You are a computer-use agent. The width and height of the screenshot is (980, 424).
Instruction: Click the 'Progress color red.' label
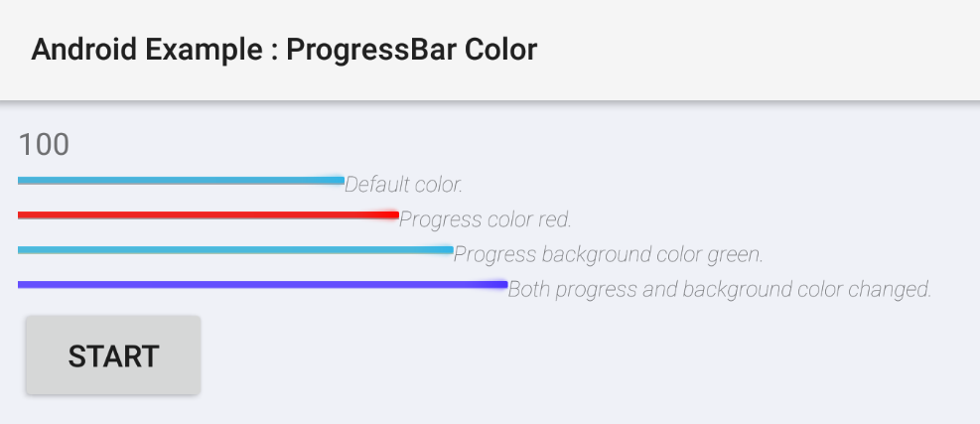click(x=485, y=219)
